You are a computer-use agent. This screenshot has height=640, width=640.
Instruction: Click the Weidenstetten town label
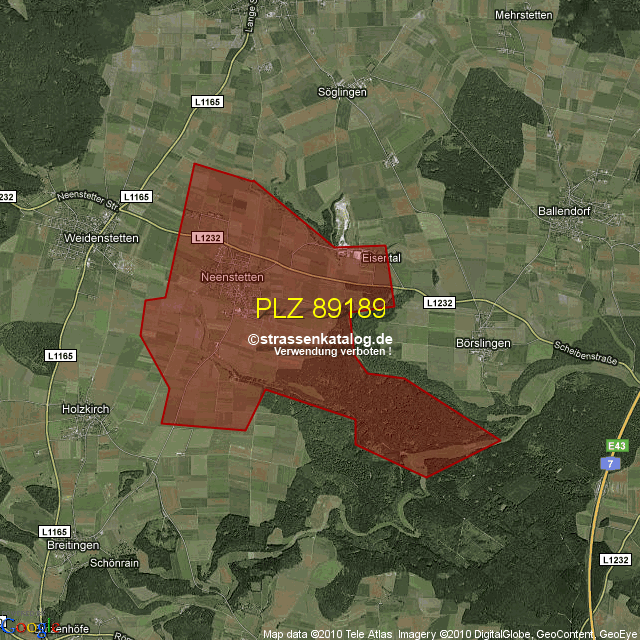tap(101, 238)
